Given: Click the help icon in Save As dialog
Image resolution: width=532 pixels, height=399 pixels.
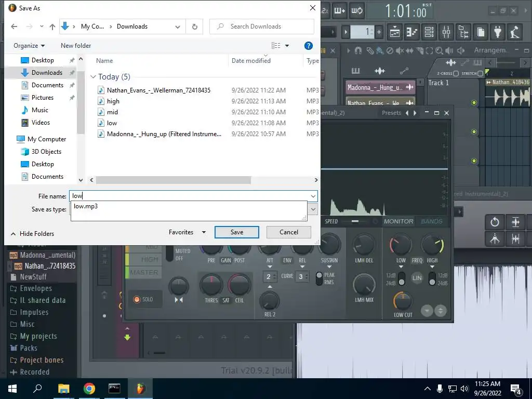Looking at the screenshot, I should (309, 46).
